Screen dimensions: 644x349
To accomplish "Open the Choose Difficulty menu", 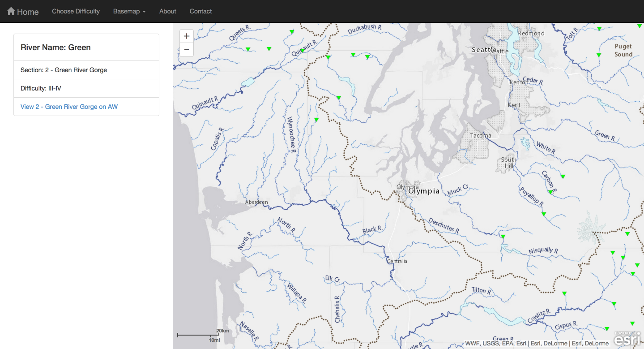I will [76, 11].
